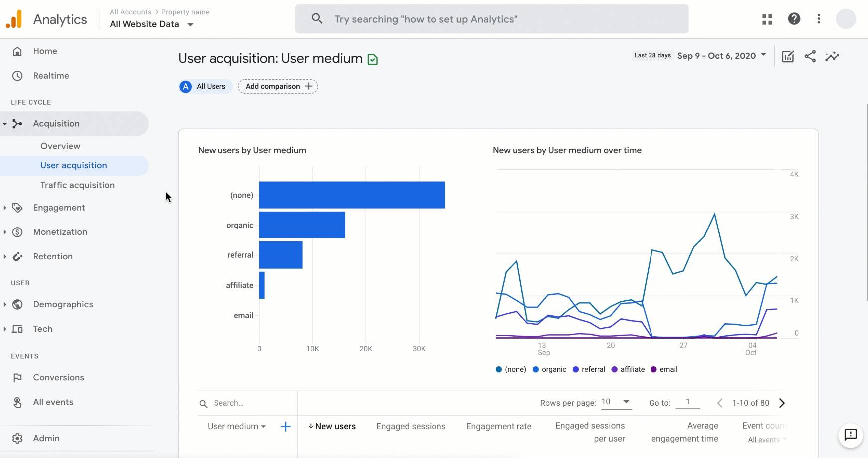Open the Google apps grid launcher
This screenshot has height=458, width=868.
click(767, 19)
